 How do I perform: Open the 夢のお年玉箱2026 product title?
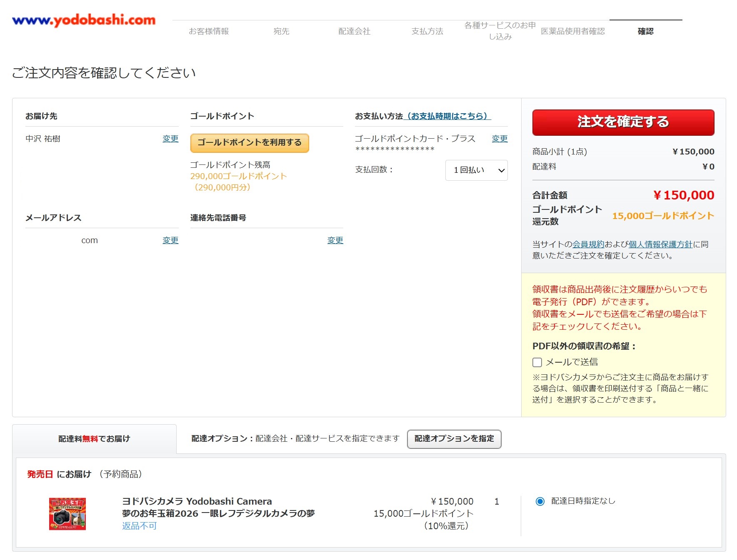[x=218, y=513]
